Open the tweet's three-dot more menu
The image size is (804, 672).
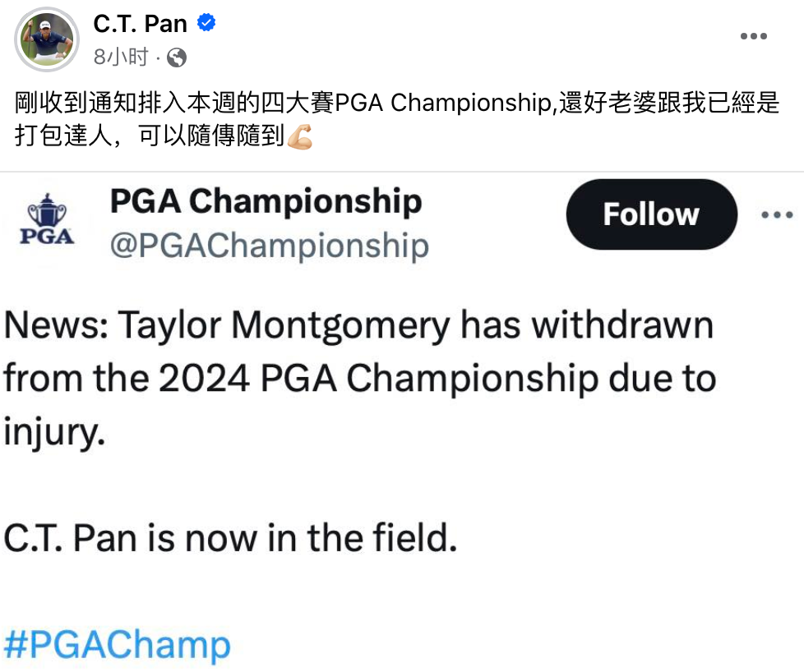(x=776, y=215)
